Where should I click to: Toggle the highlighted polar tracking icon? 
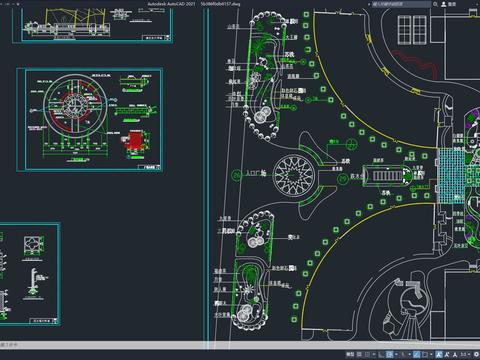389,354
